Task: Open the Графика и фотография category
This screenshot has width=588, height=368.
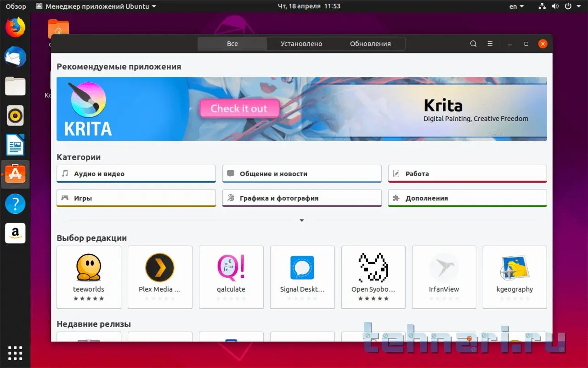Action: [302, 198]
